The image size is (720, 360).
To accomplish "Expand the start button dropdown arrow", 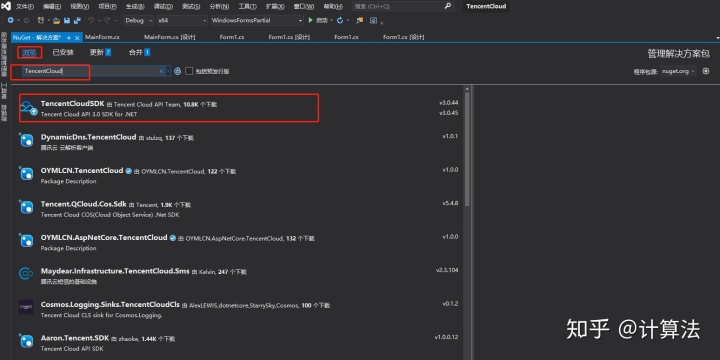I will [331, 21].
